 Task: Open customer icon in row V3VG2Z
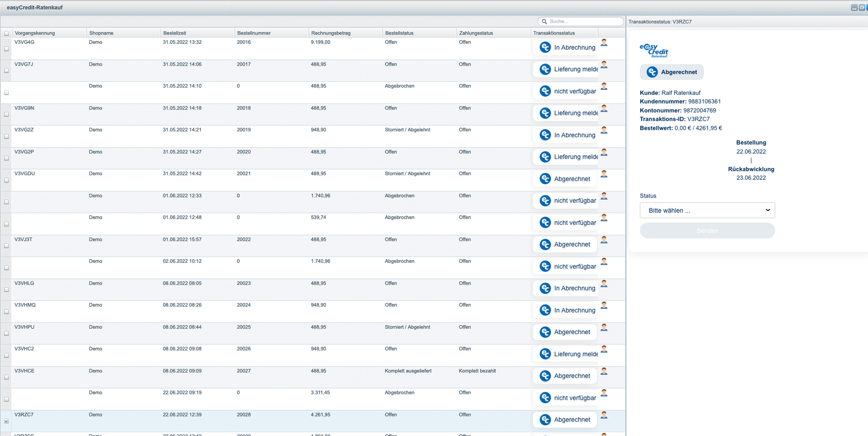coord(604,130)
